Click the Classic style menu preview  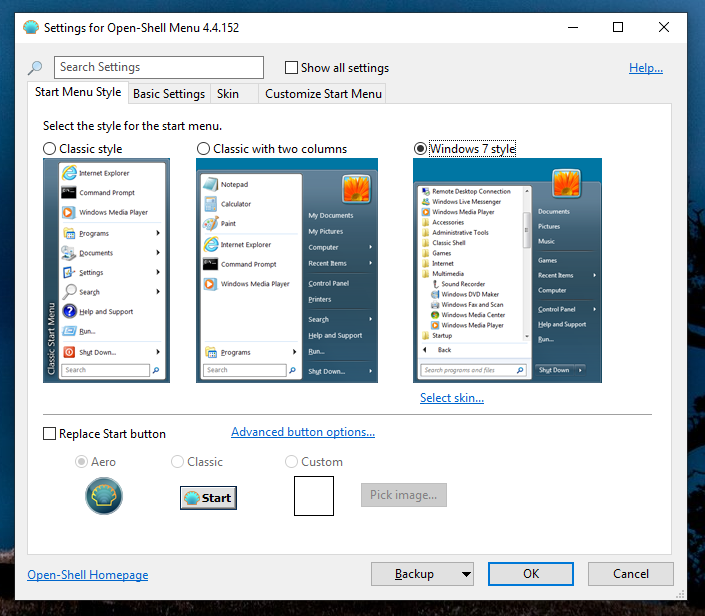tap(107, 271)
